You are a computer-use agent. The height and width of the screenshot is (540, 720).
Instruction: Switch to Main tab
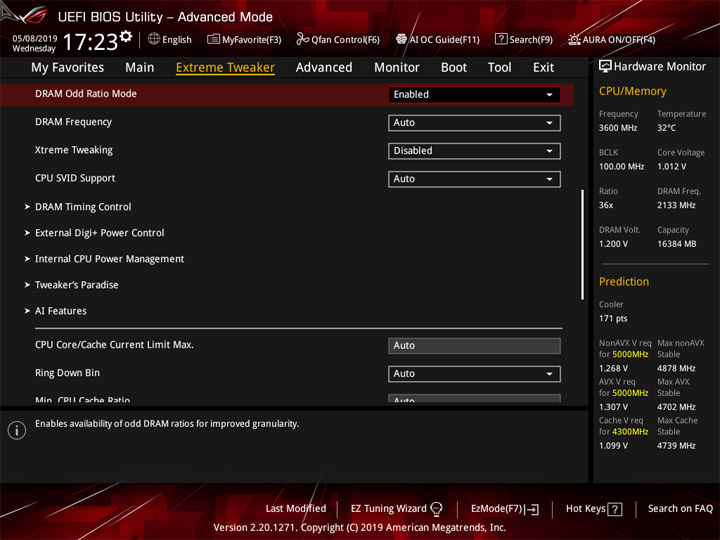(x=140, y=68)
